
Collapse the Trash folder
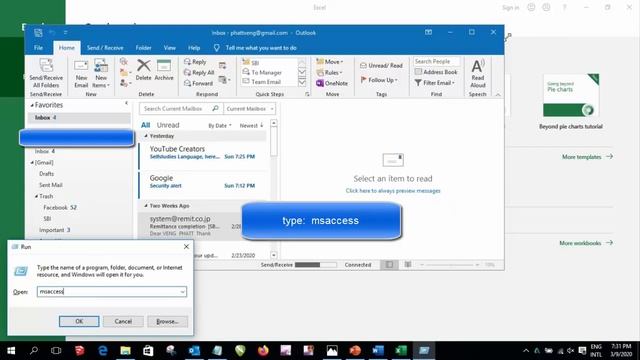pyautogui.click(x=36, y=196)
